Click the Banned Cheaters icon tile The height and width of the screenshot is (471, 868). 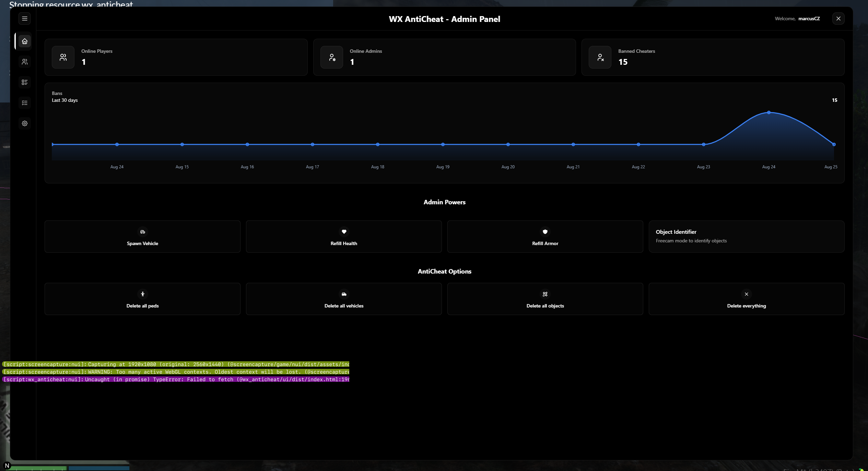click(600, 57)
